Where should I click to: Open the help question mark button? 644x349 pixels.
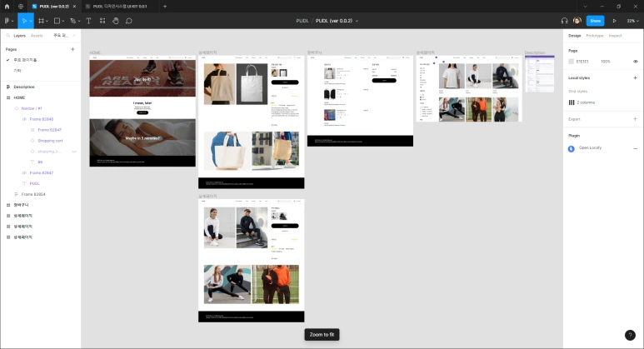tap(630, 336)
